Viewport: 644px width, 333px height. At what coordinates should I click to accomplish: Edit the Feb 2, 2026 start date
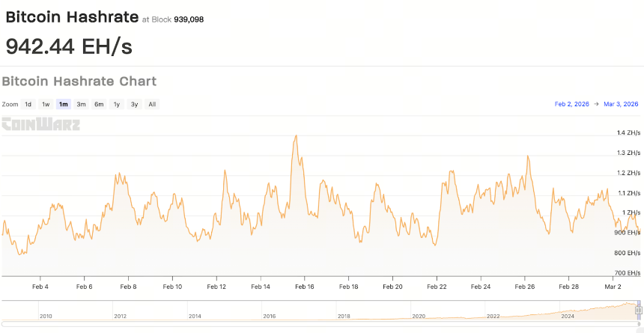(571, 104)
